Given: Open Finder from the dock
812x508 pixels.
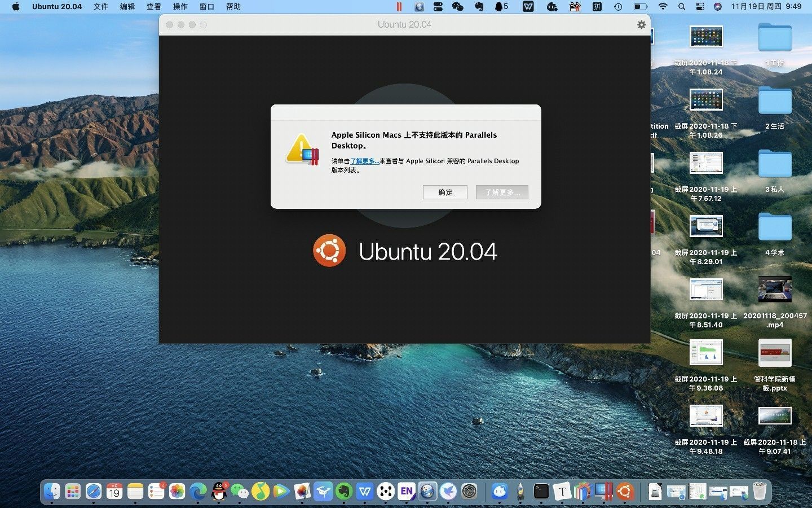Looking at the screenshot, I should [52, 492].
